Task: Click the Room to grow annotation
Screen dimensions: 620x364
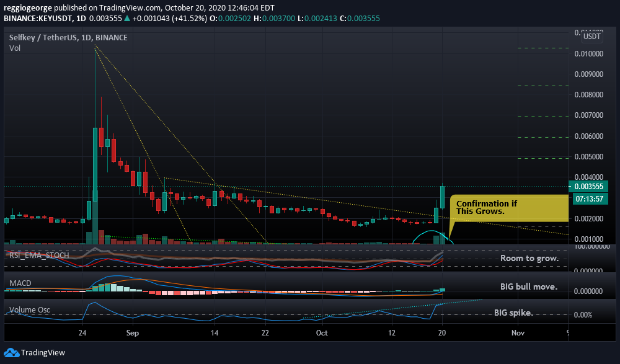Action: [529, 259]
